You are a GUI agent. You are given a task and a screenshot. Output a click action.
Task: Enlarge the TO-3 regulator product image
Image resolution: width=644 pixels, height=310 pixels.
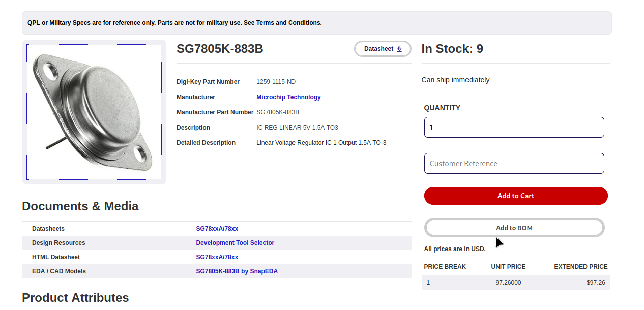point(94,112)
